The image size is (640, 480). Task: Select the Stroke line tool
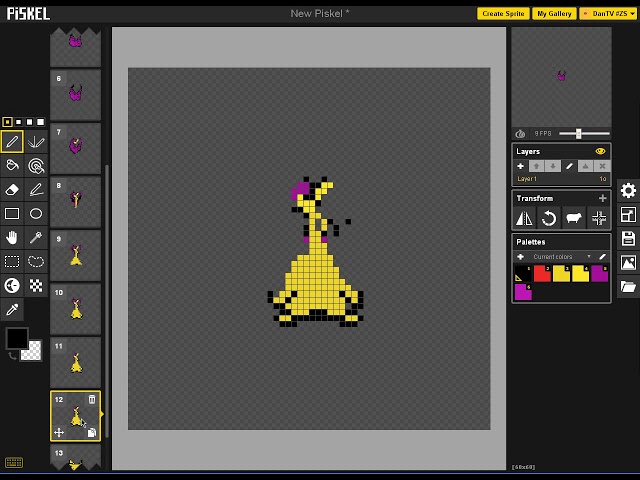36,189
